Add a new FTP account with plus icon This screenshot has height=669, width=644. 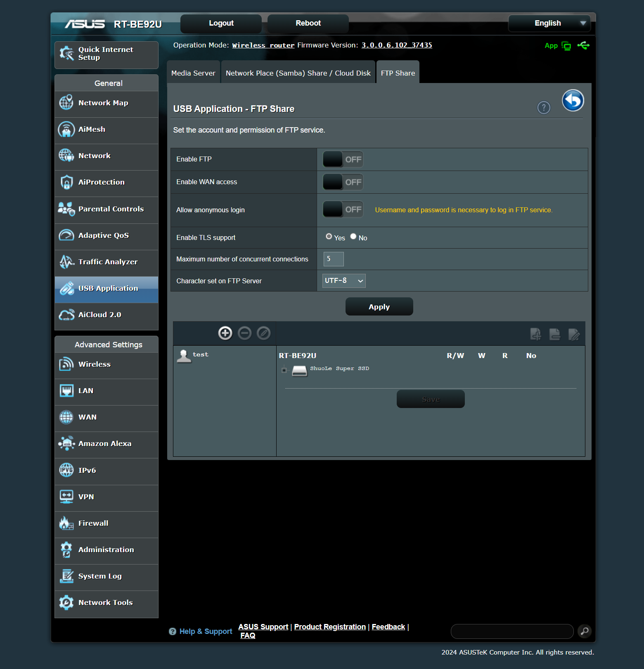tap(225, 333)
